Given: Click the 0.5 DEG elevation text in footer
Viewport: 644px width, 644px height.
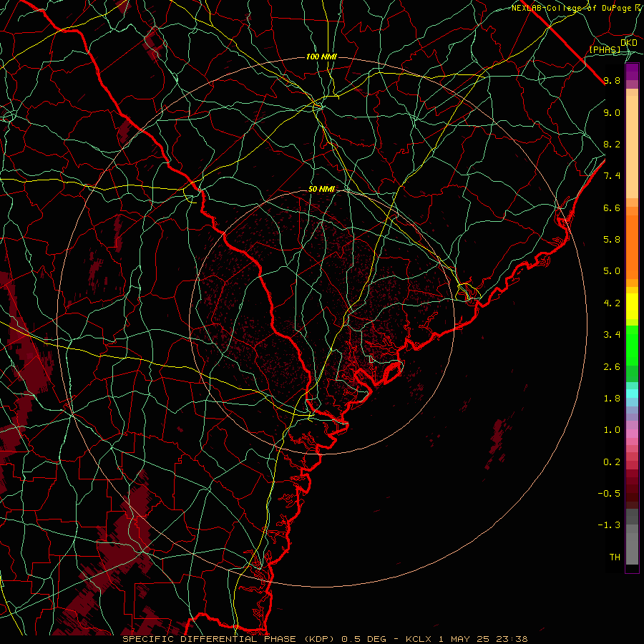Looking at the screenshot, I should (x=364, y=639).
